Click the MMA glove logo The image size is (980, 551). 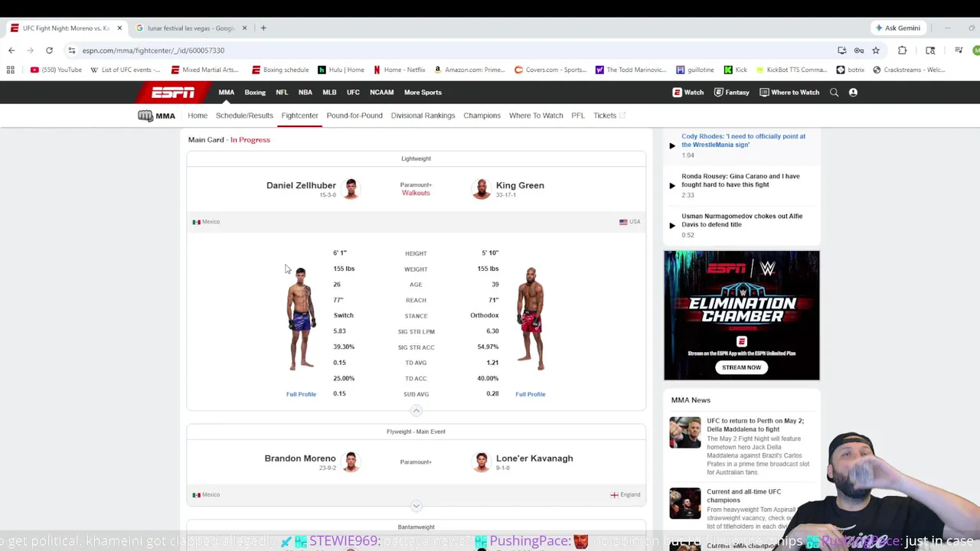point(156,116)
